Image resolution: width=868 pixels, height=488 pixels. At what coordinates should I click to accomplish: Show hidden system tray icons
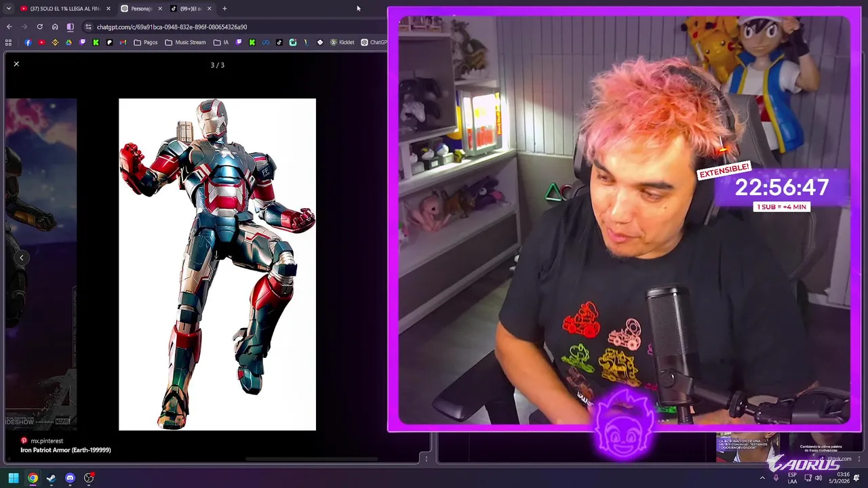[762, 478]
